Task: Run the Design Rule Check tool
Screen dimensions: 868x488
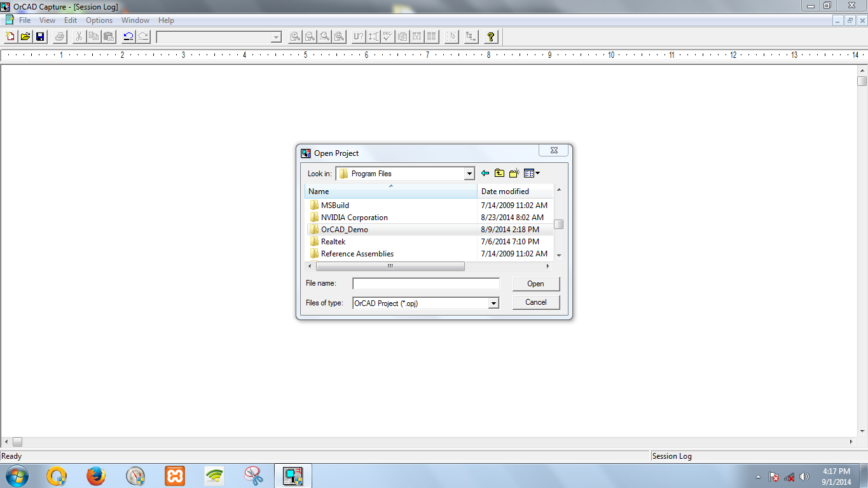Action: point(387,36)
